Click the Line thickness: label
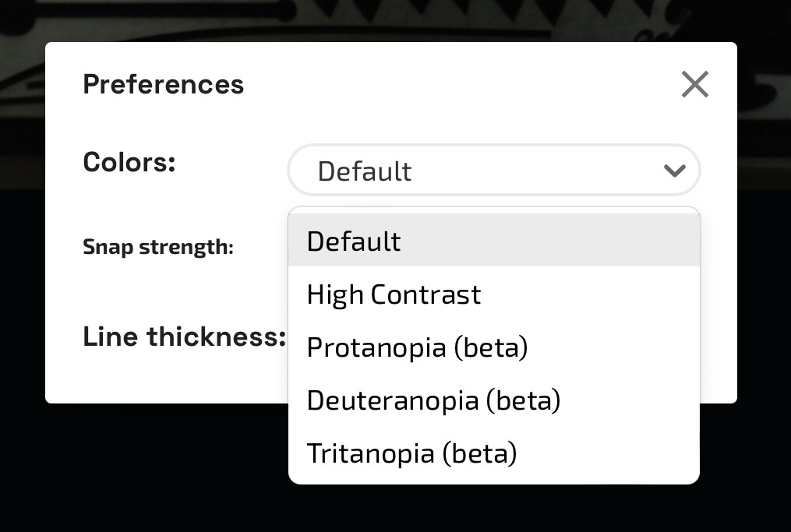 (185, 336)
